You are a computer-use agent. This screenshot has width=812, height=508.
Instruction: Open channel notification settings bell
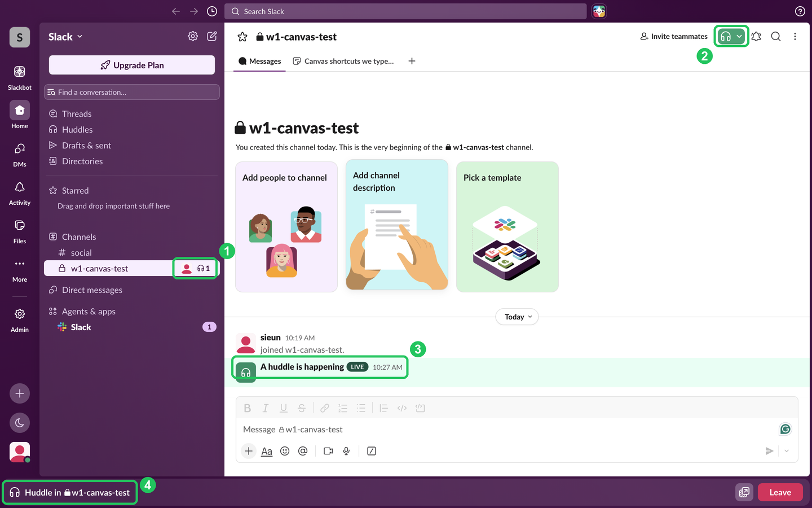[x=756, y=36]
